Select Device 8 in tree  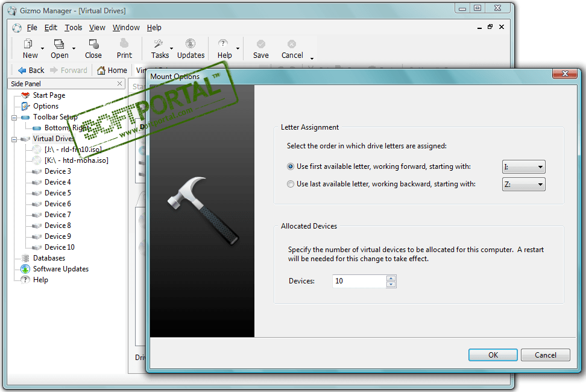click(x=57, y=226)
